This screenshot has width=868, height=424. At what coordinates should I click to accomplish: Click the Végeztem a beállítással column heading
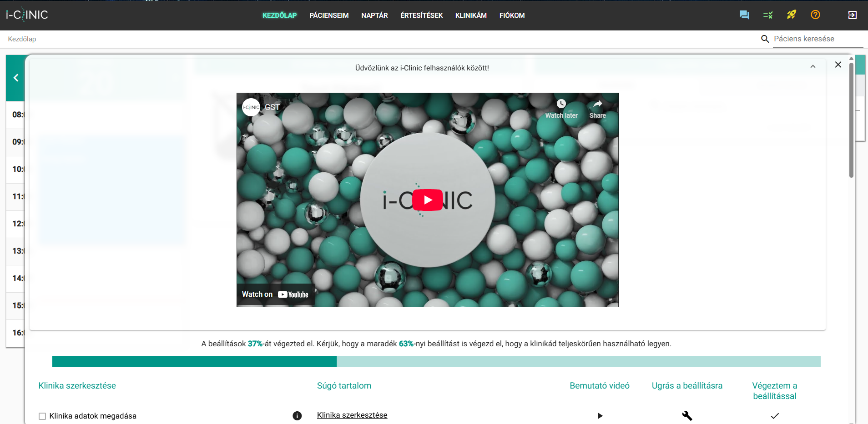pyautogui.click(x=775, y=391)
